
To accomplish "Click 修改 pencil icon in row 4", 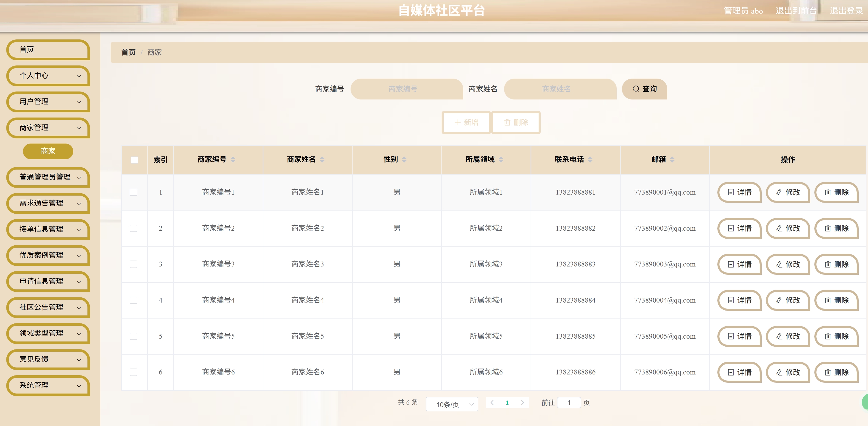I will pyautogui.click(x=779, y=300).
